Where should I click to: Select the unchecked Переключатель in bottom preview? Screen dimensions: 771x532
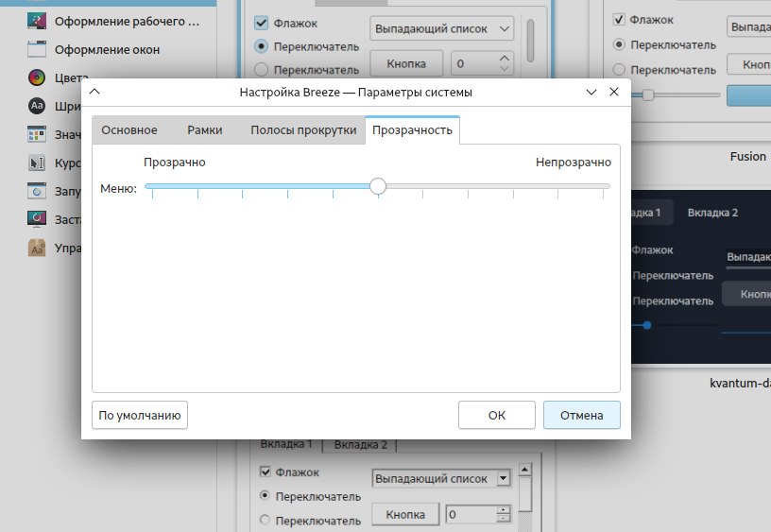pyautogui.click(x=265, y=519)
